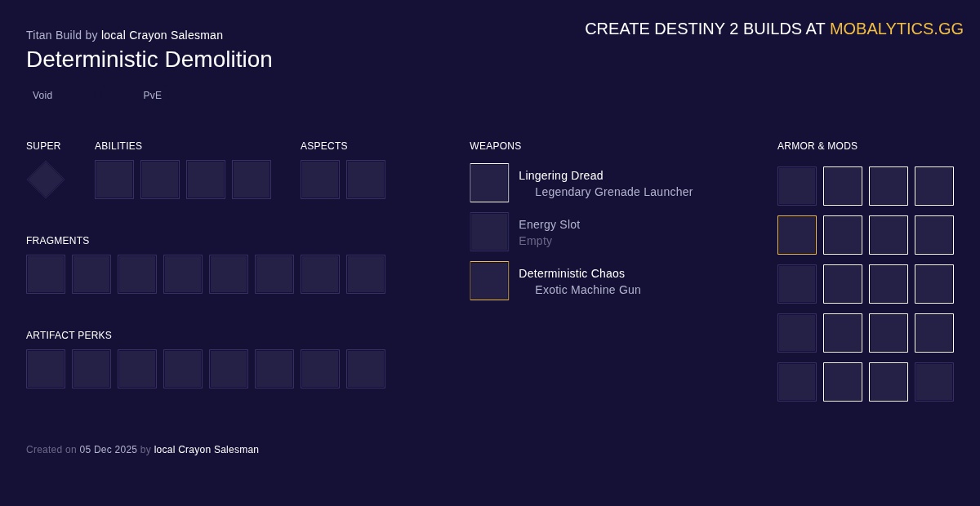Viewport: 980px width, 506px height.
Task: Click the last Fragments slot
Action: pos(366,274)
